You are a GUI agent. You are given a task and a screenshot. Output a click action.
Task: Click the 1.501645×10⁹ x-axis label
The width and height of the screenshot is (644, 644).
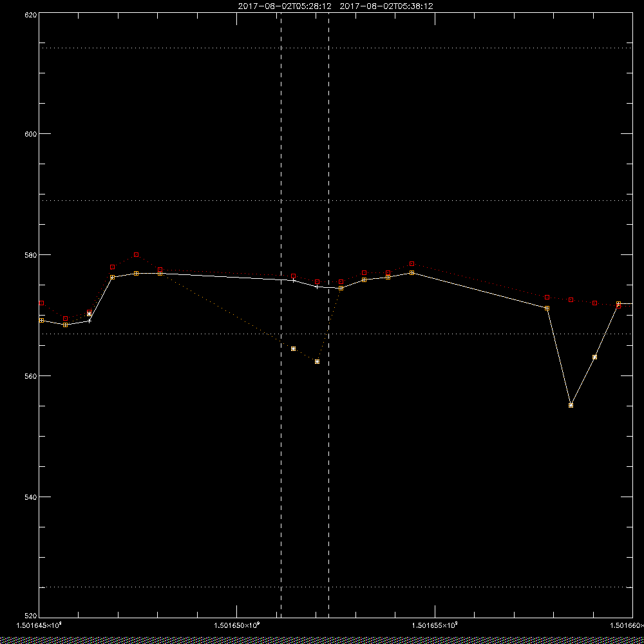tap(39, 625)
